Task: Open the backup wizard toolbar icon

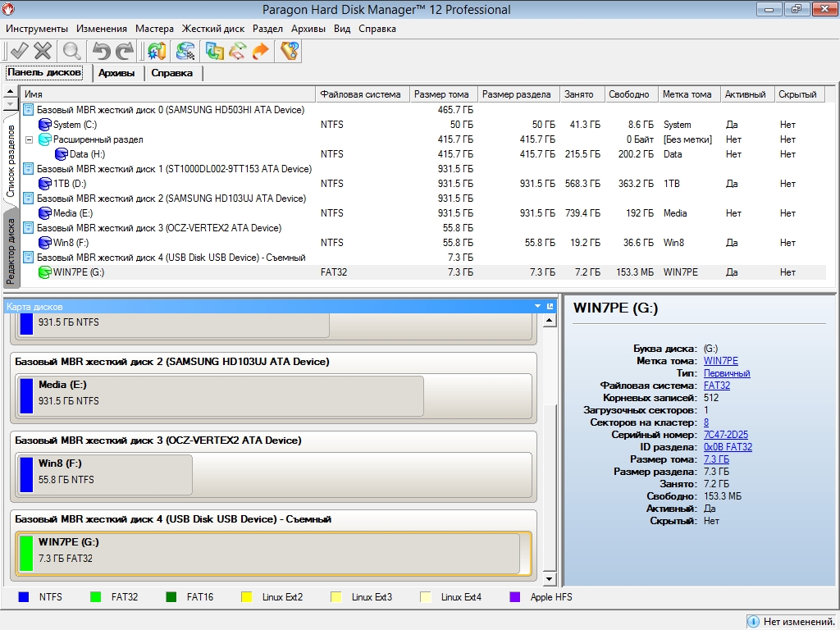Action: pos(215,51)
